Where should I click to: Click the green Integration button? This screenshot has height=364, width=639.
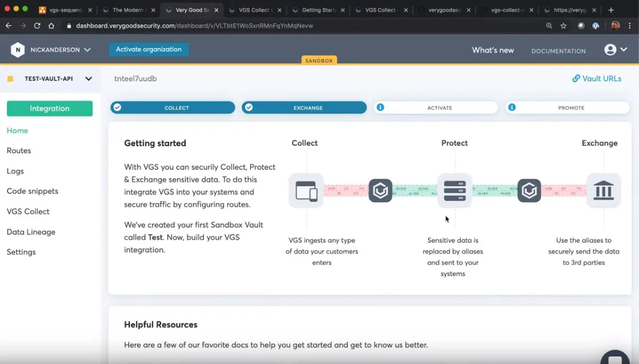pyautogui.click(x=50, y=109)
